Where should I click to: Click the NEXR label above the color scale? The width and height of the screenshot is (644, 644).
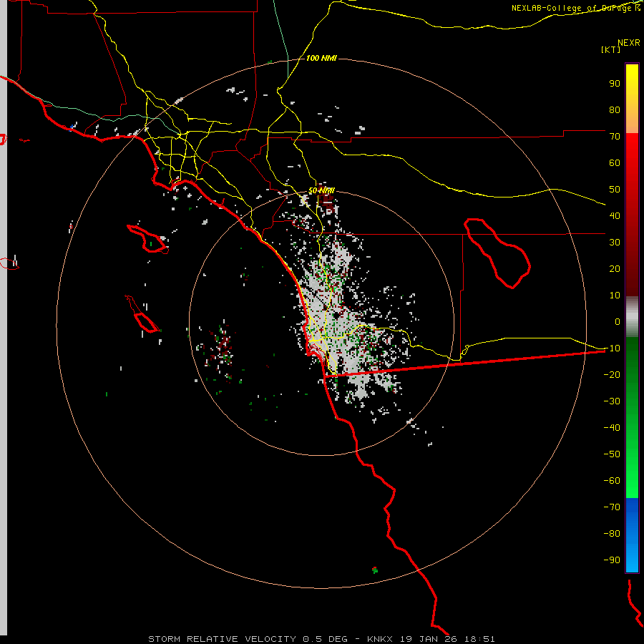coord(629,43)
